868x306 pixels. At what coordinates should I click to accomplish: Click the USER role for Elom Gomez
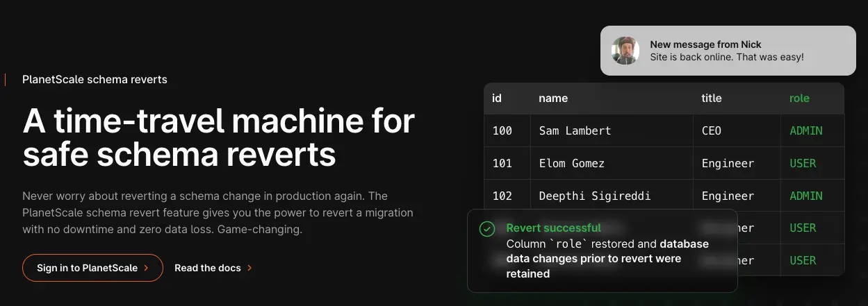click(803, 164)
